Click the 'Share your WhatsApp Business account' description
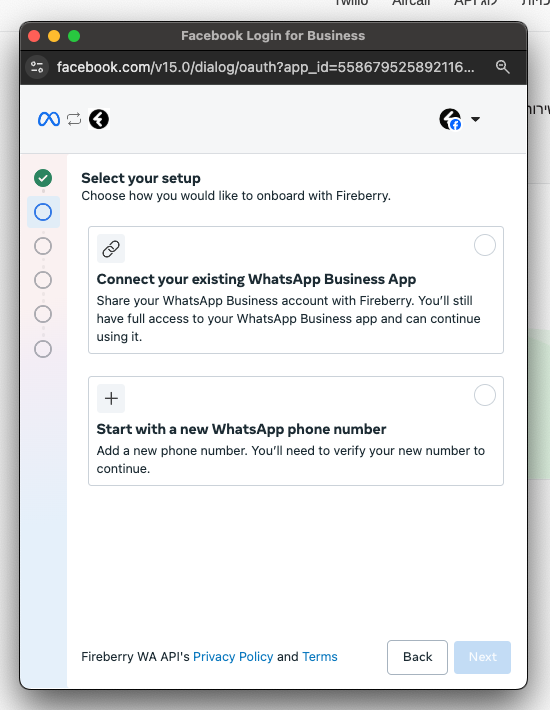Screen dimensions: 550x710 [288, 319]
